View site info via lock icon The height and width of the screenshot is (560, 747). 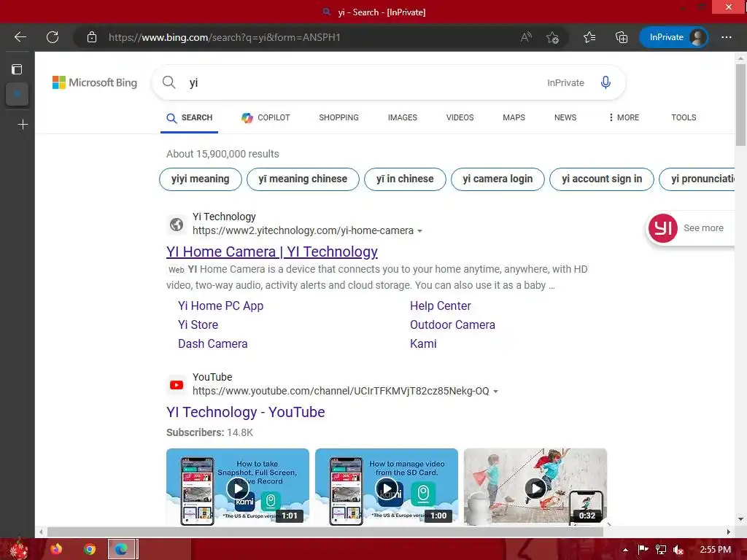pyautogui.click(x=92, y=37)
